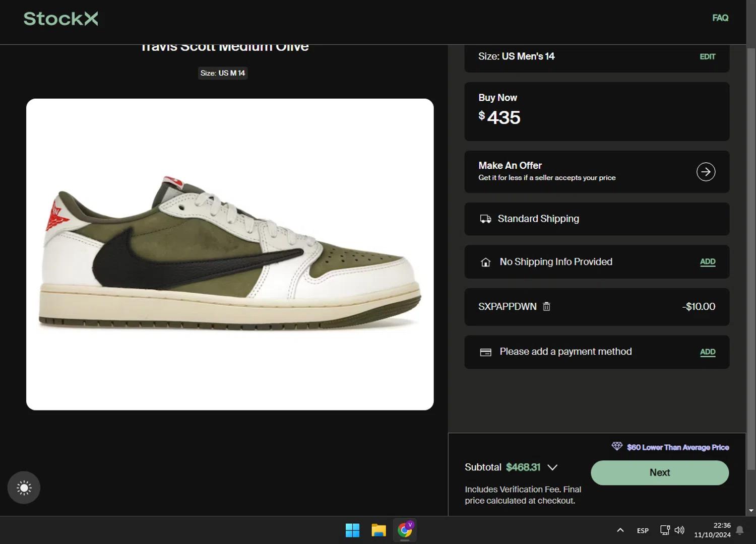
Task: Click the house icon beside shipping info
Action: click(485, 262)
